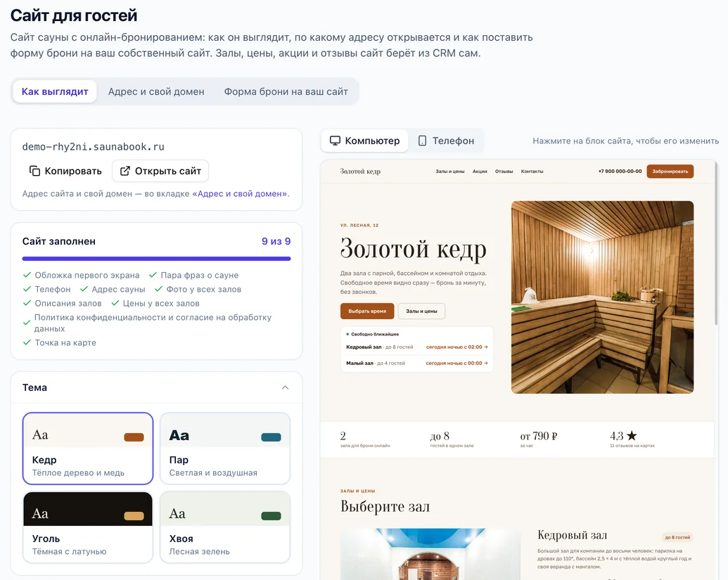Image resolution: width=728 pixels, height=580 pixels.
Task: Click the preview vertical scrollbar
Action: 715,243
